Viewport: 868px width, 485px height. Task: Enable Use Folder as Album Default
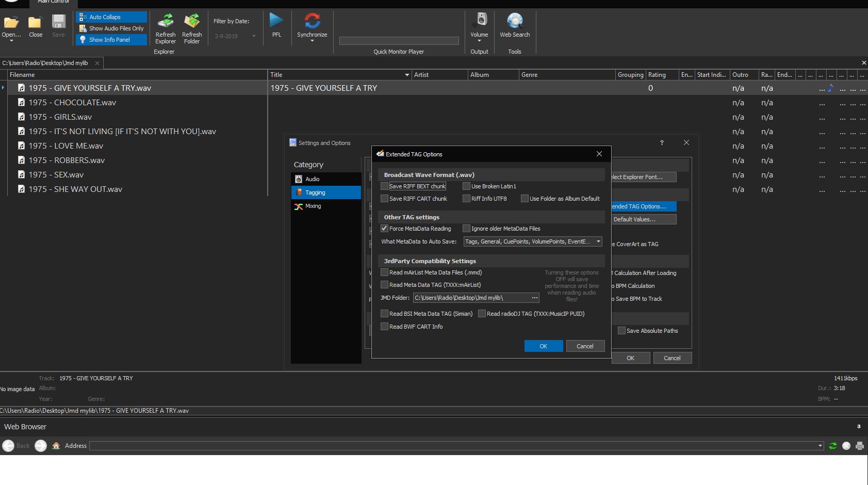(x=525, y=199)
